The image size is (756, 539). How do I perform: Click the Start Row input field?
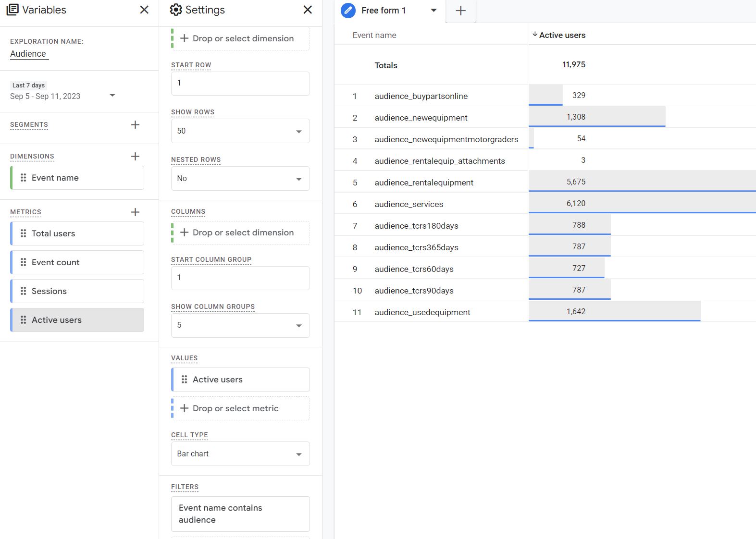click(240, 84)
